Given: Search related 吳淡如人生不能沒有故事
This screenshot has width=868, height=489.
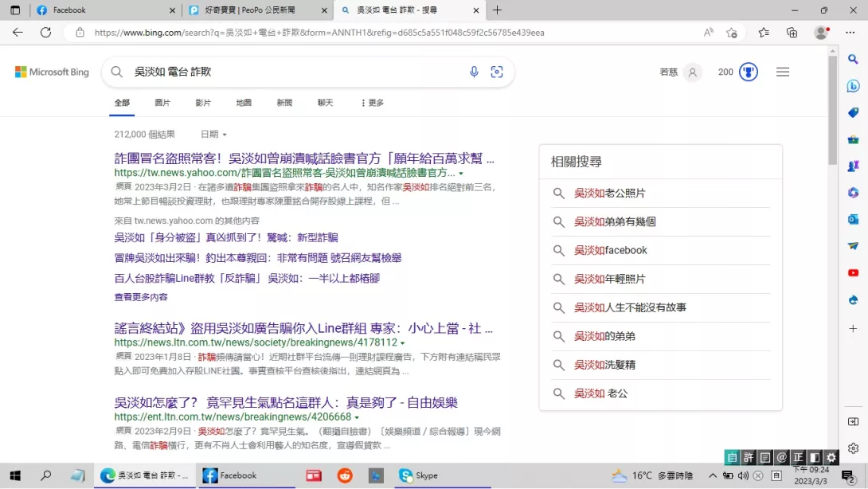Looking at the screenshot, I should click(x=630, y=307).
